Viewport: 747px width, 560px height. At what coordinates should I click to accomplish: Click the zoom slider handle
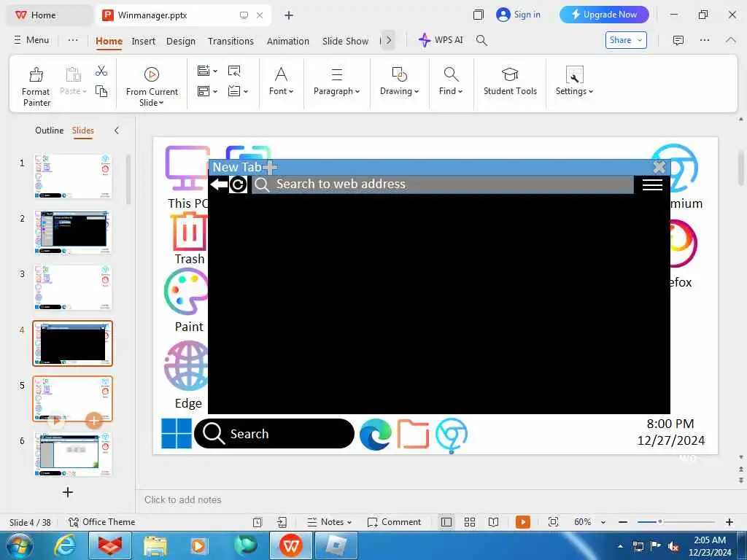[x=660, y=522]
